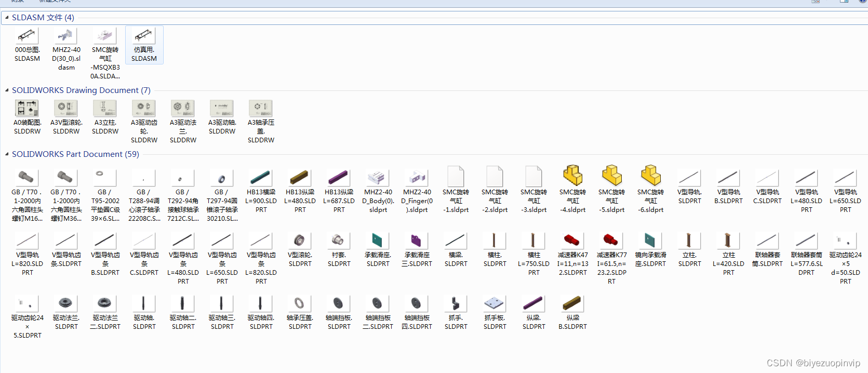Screen dimensions: 868x373
Task: Select 衬套.SLDPRT part icon
Action: click(339, 240)
